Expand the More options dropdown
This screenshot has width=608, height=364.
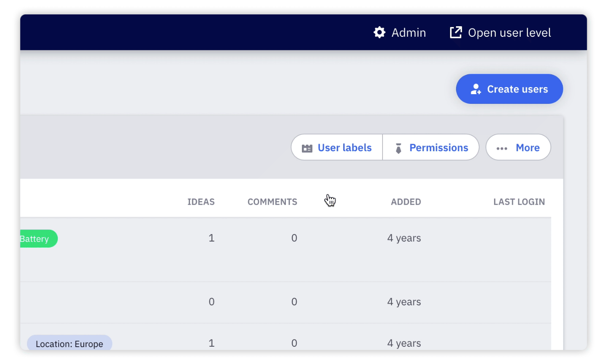point(527,148)
